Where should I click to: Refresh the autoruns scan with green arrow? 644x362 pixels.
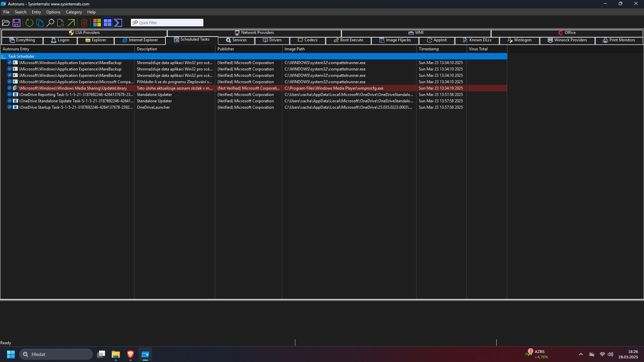coord(30,23)
